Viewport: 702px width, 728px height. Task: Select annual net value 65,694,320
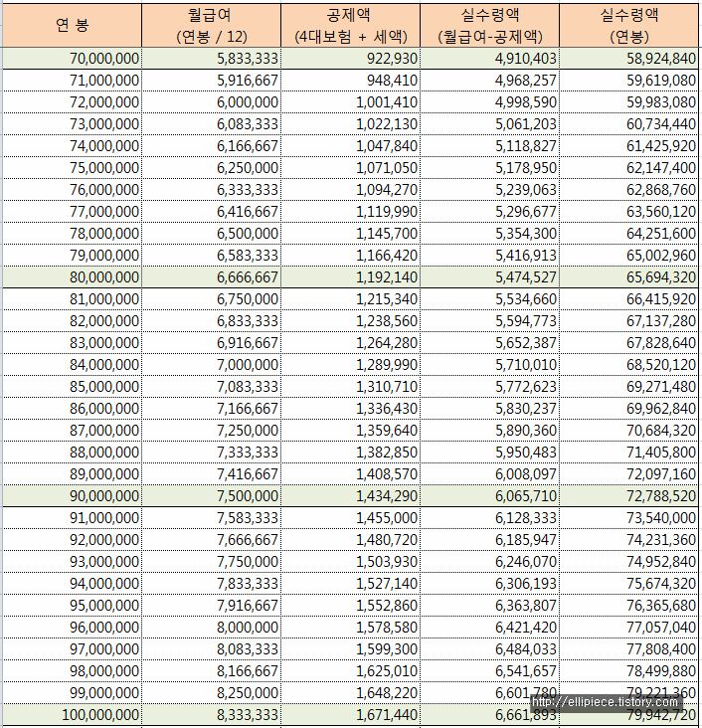[x=629, y=277]
